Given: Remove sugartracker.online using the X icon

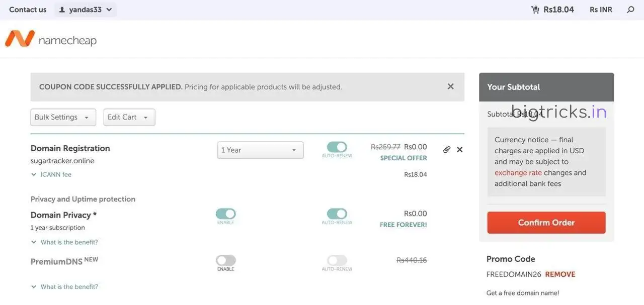Looking at the screenshot, I should pos(459,149).
